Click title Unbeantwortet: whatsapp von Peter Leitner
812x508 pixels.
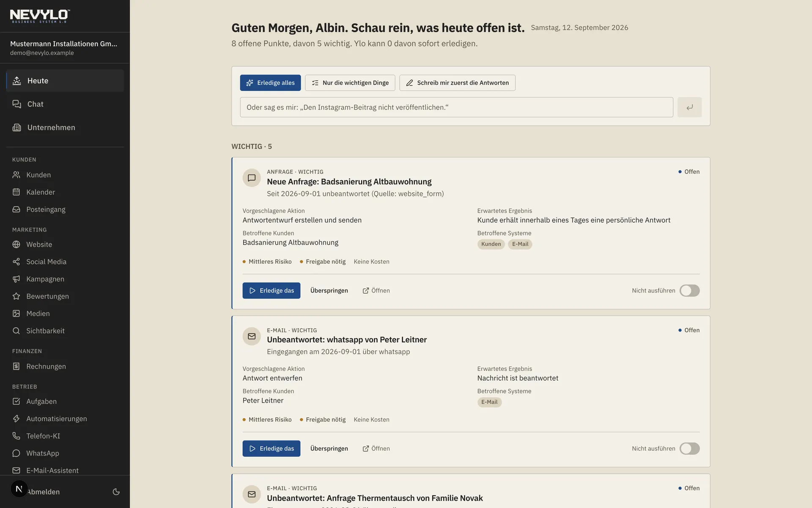(x=347, y=340)
